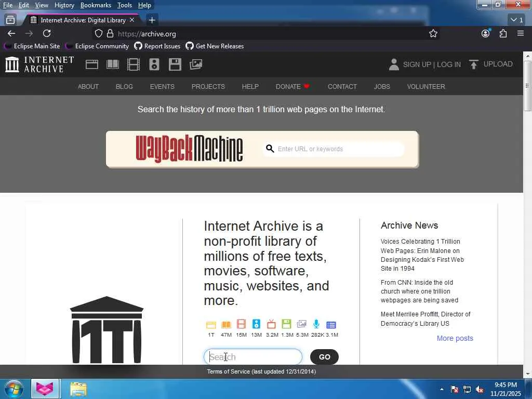Open the DONATE link with heart
The image size is (532, 399).
292,87
